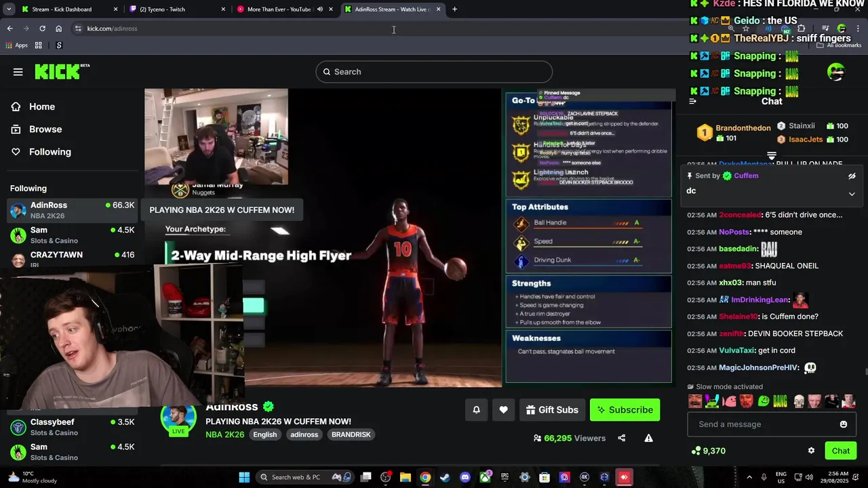Toggle the heart follow button
Image resolution: width=868 pixels, height=488 pixels.
pyautogui.click(x=503, y=409)
